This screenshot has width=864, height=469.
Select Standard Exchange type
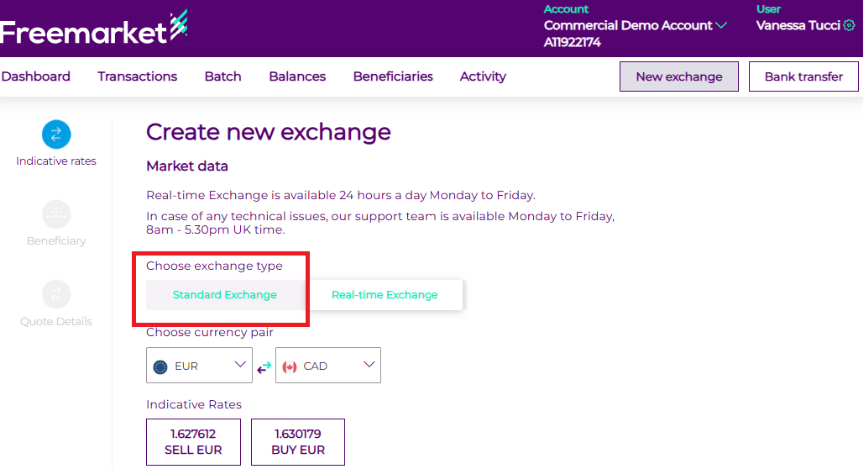point(224,295)
